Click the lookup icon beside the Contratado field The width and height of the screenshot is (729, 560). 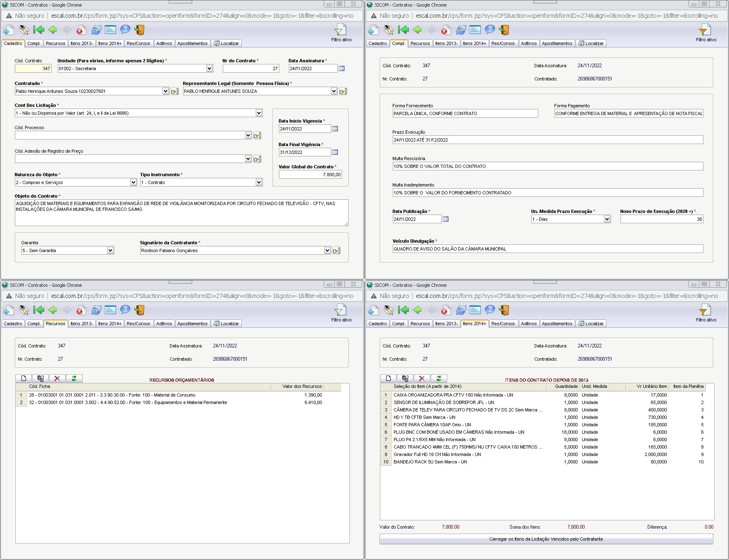175,91
